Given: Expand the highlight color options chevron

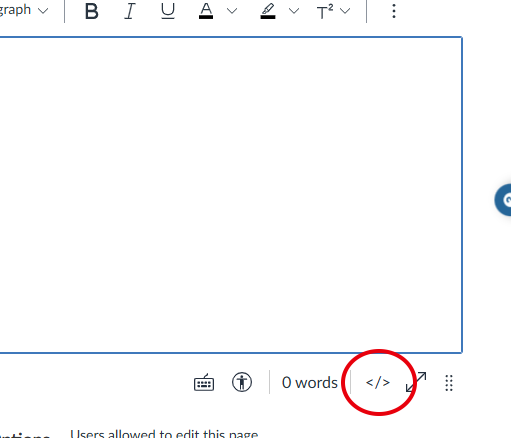Looking at the screenshot, I should tap(294, 11).
